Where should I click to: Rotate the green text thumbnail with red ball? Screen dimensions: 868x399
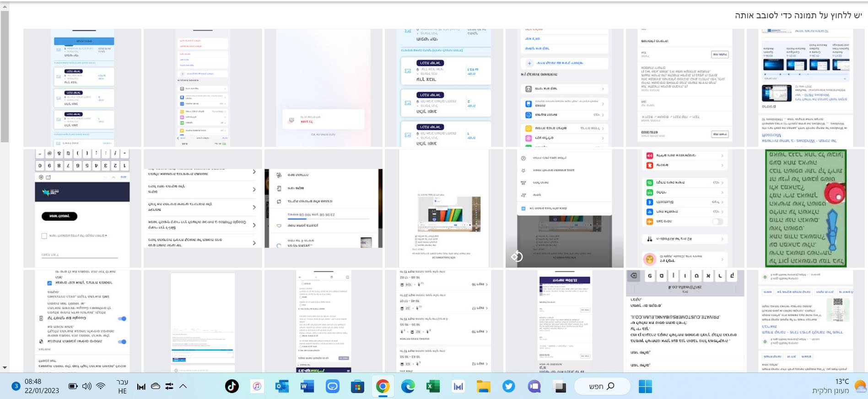point(805,208)
